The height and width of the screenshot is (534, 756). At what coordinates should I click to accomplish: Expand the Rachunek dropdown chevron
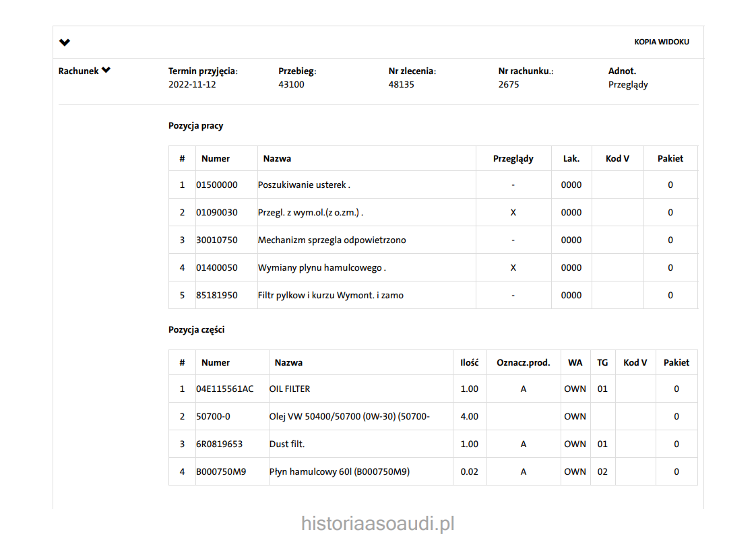click(x=106, y=70)
